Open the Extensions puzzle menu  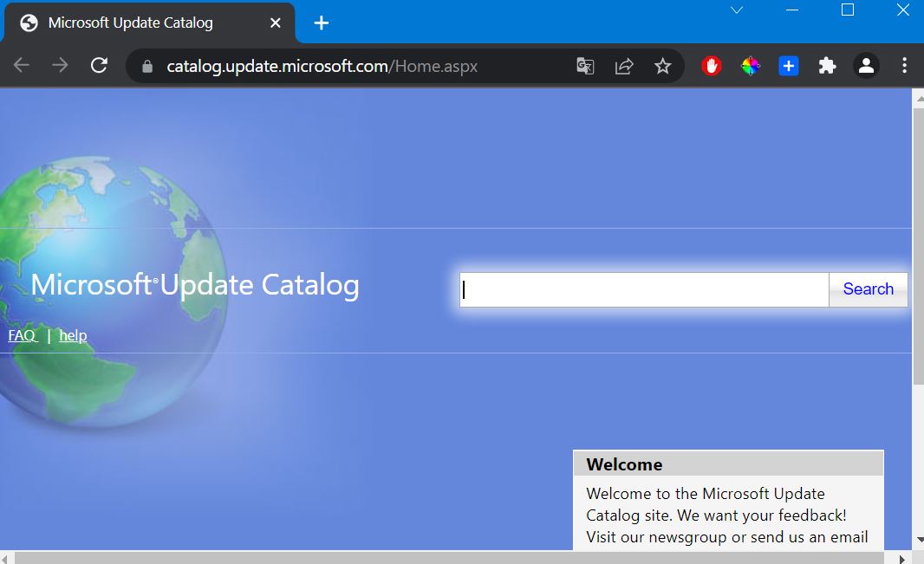pos(828,66)
